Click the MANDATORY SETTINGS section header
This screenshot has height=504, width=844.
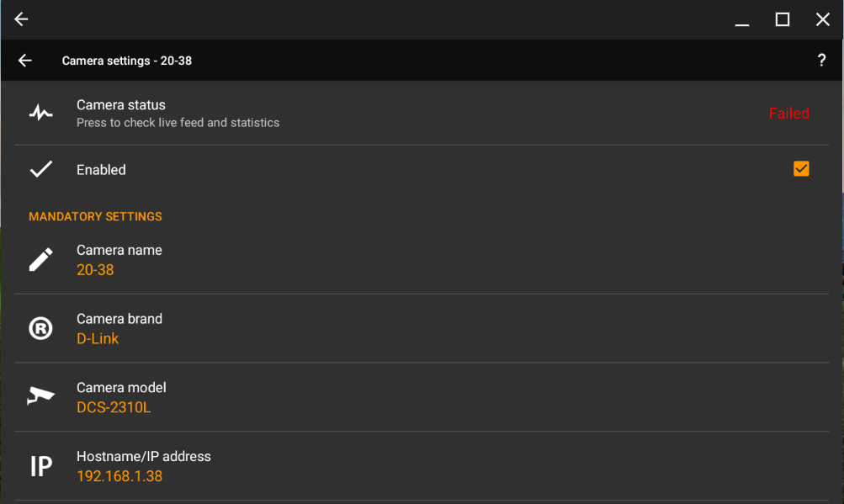[95, 216]
